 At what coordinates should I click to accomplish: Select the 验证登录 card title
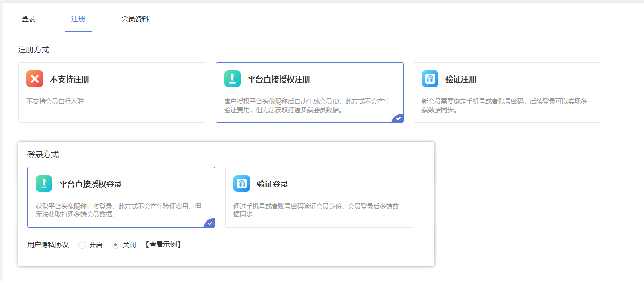point(273,184)
